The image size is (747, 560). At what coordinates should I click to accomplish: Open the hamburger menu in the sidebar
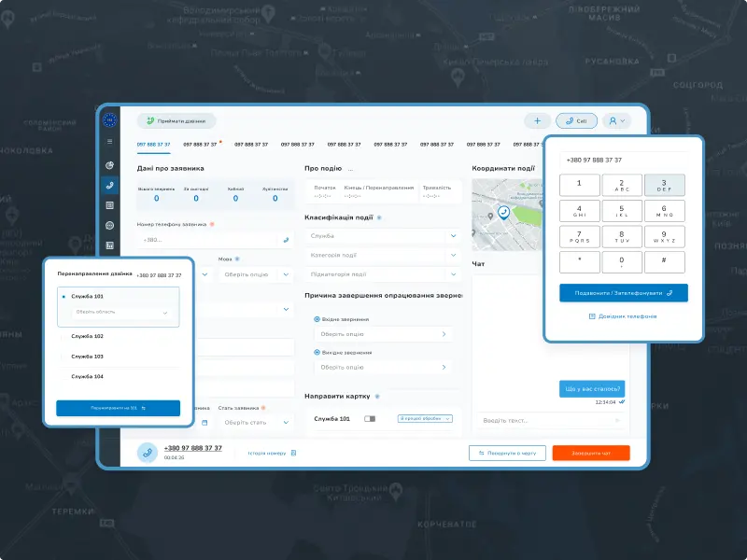[110, 142]
